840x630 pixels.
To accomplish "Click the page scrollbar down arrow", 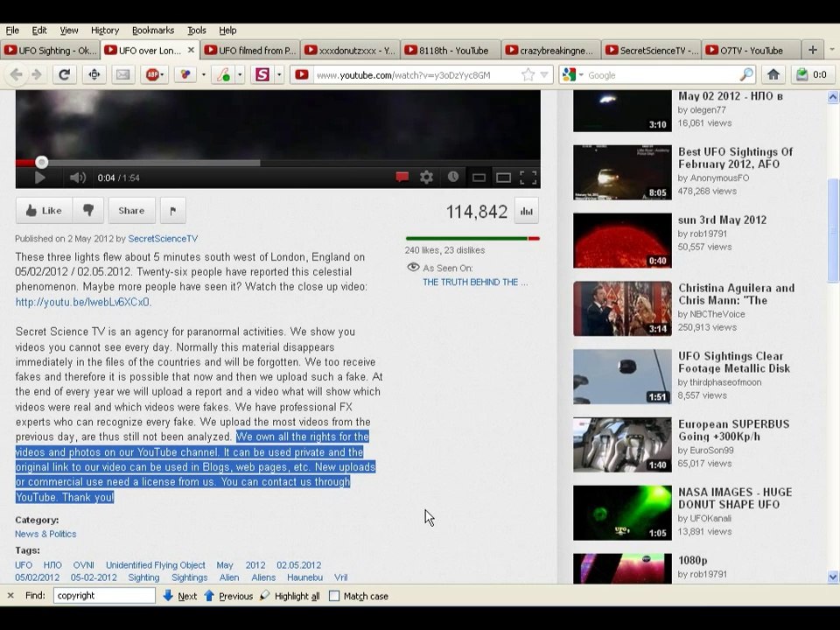I will click(832, 577).
